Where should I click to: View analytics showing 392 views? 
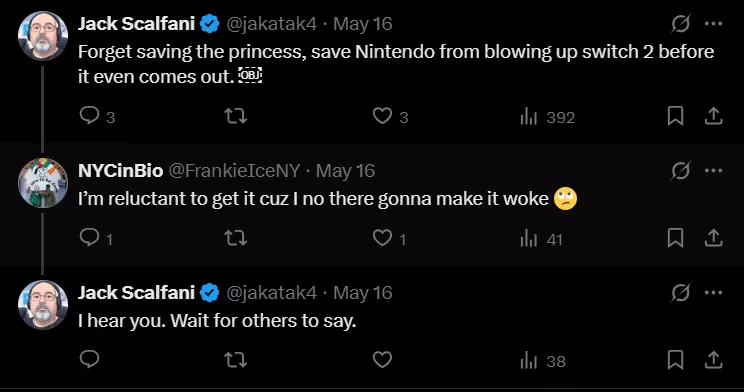pyautogui.click(x=547, y=117)
